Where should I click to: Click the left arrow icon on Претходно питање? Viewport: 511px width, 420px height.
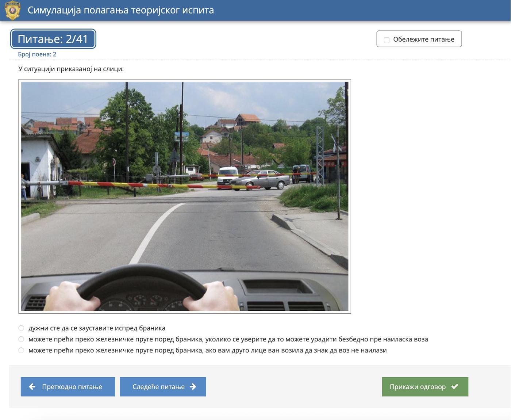[x=32, y=386]
